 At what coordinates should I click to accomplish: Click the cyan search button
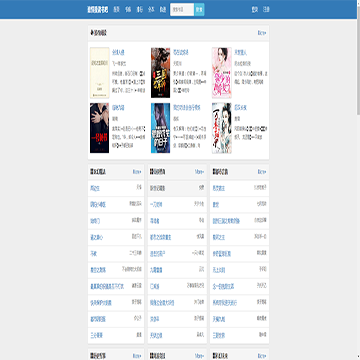pos(199,10)
